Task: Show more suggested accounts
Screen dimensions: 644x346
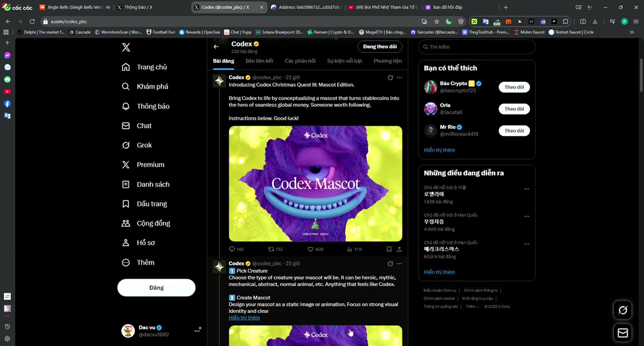Action: 439,150
